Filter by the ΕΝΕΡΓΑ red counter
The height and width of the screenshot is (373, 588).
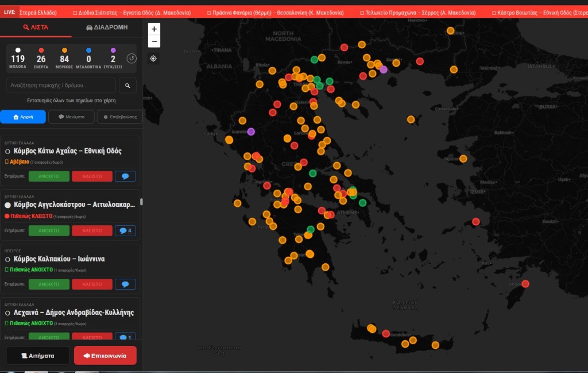pos(41,59)
